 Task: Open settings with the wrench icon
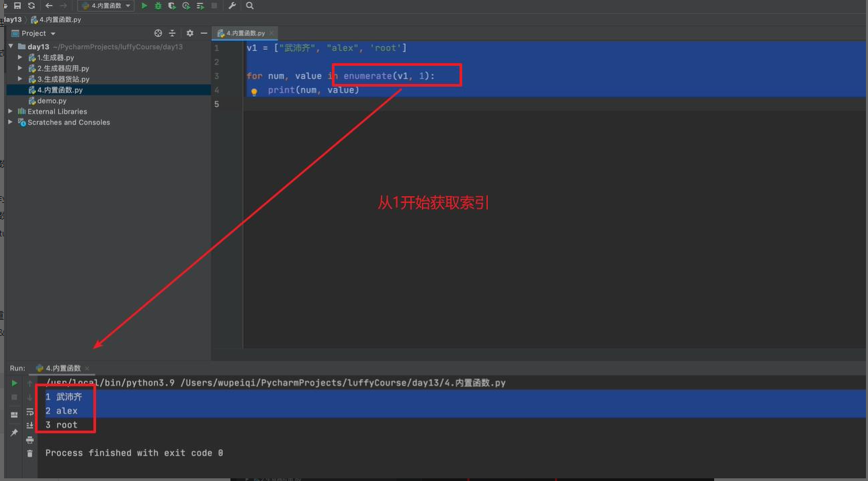point(232,5)
